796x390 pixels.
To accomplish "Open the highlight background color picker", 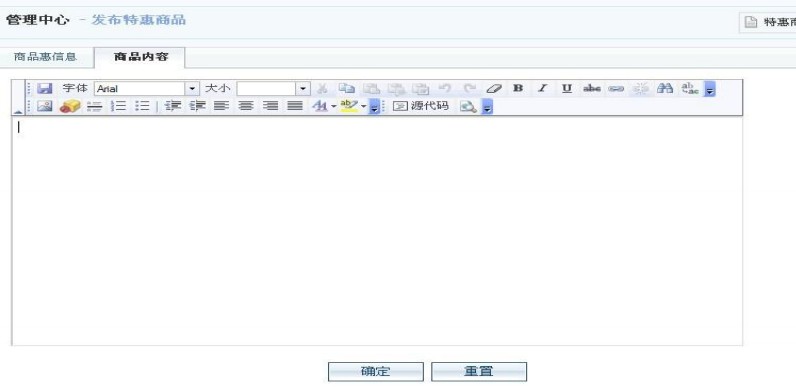I will coord(349,106).
